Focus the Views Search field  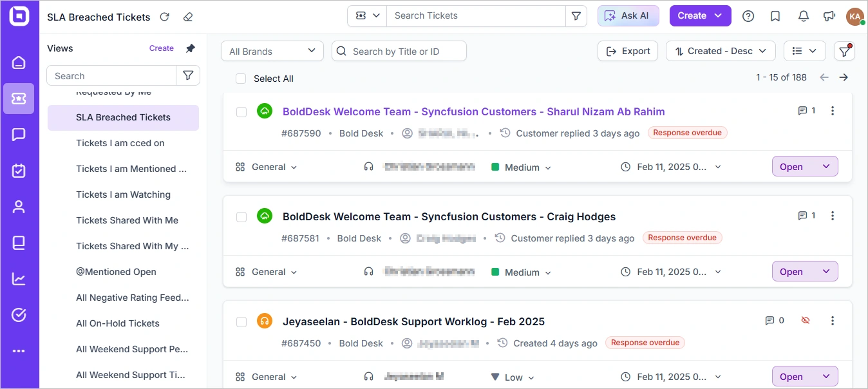tap(111, 75)
